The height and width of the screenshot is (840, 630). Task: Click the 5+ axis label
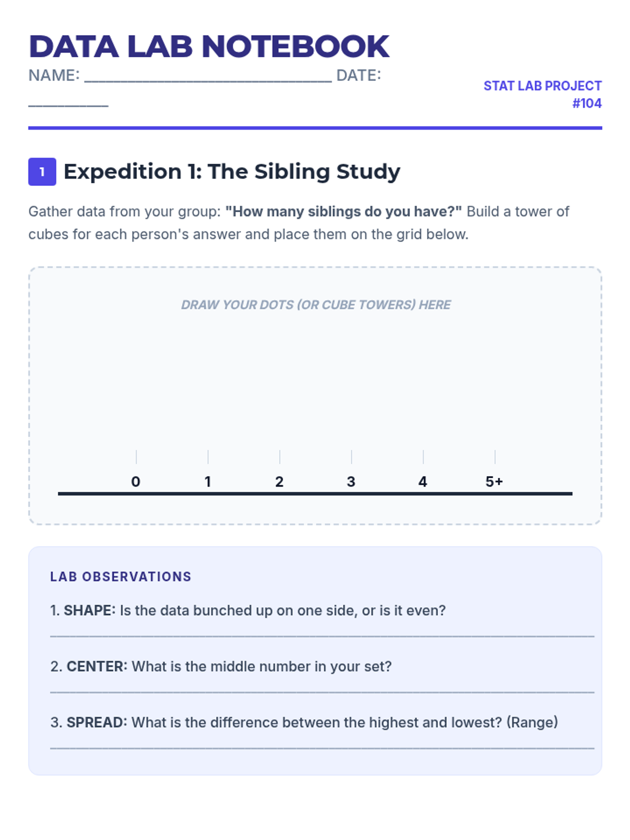pos(494,481)
